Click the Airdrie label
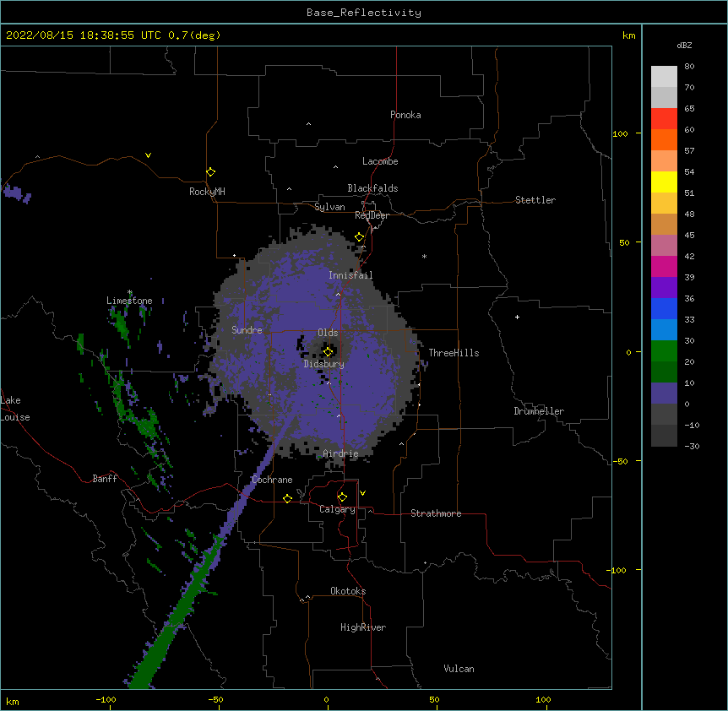 click(x=340, y=453)
